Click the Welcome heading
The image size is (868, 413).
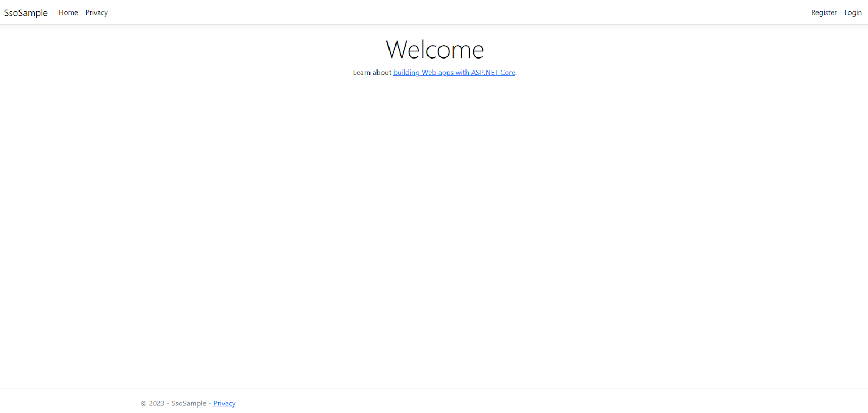point(435,50)
